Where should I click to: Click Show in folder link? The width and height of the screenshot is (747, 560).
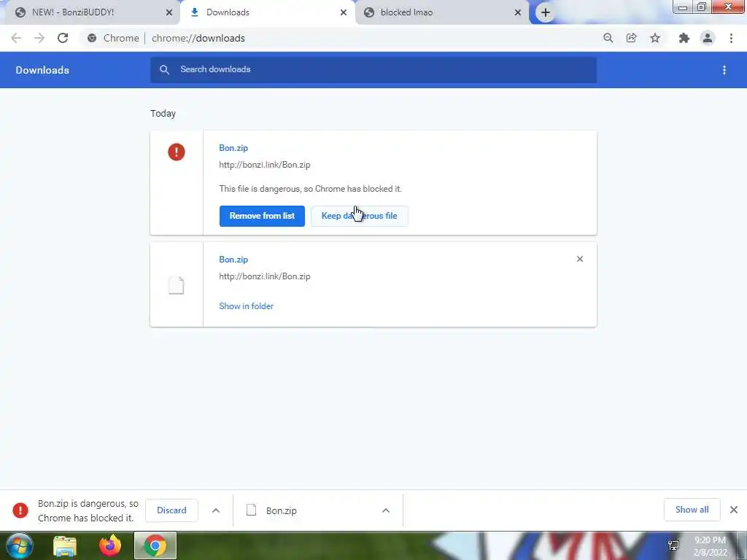tap(247, 306)
